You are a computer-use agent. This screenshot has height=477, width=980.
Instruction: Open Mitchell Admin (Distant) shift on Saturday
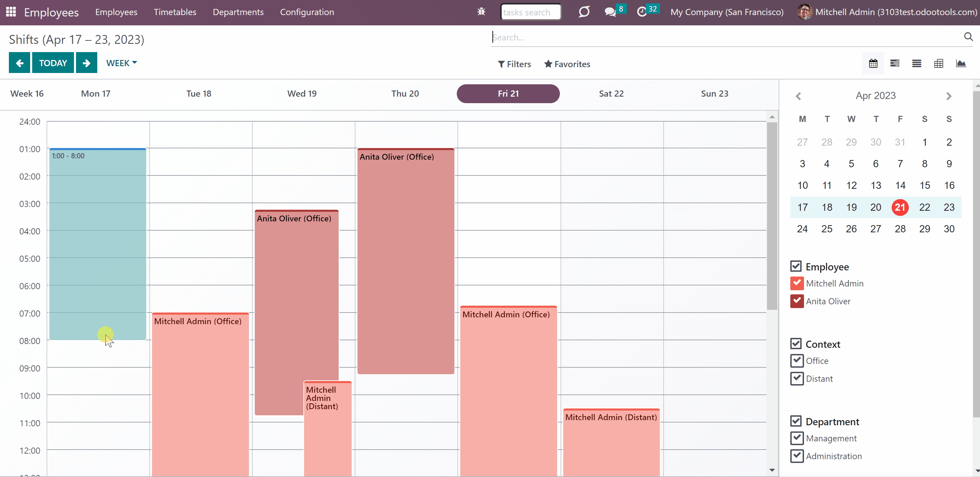coord(611,442)
